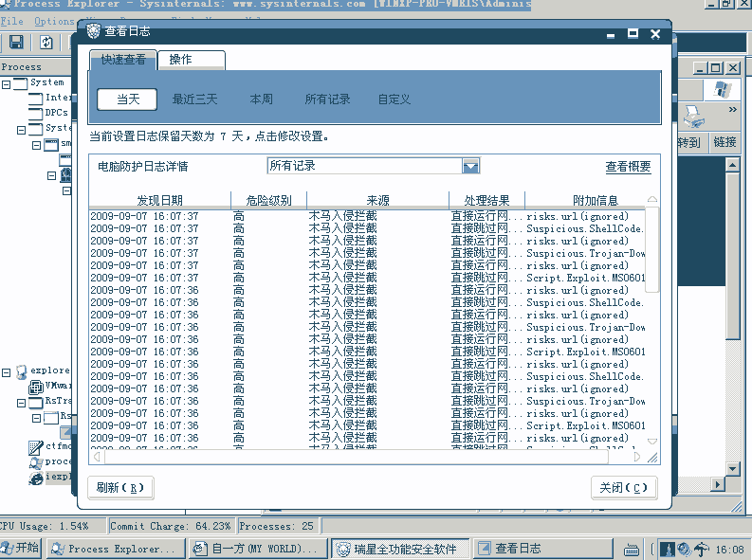Click the Save icon in Process Explorer toolbar

click(x=16, y=42)
